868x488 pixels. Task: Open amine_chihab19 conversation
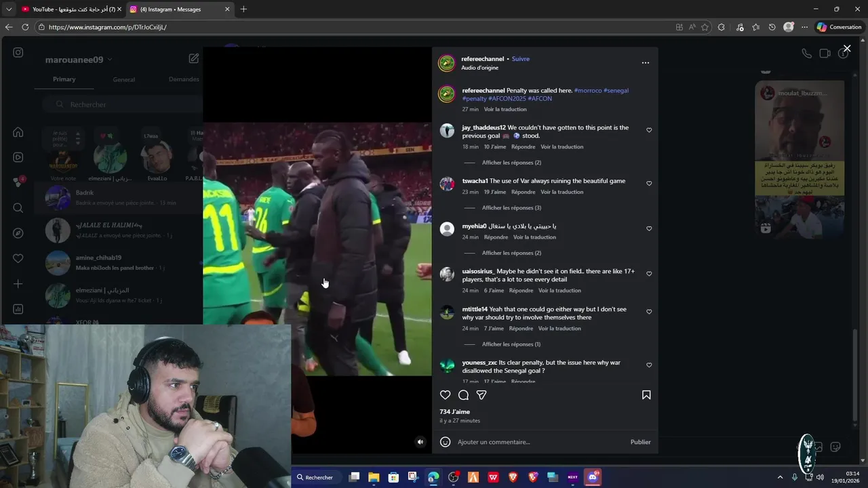pos(119,262)
